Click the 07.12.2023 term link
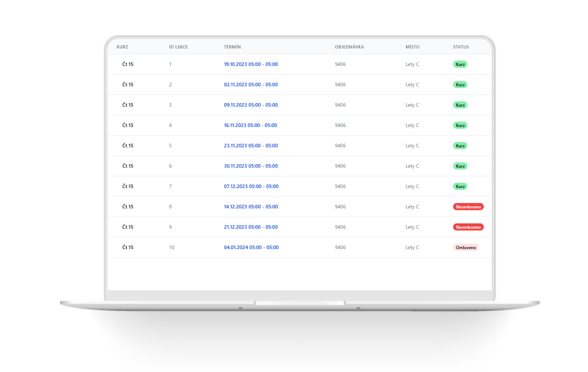Viewport: 588px width, 372px height. 251,186
